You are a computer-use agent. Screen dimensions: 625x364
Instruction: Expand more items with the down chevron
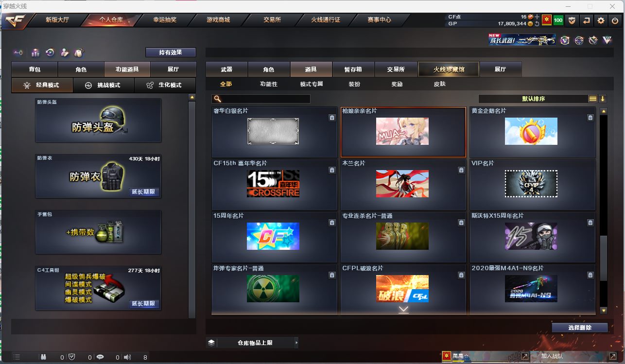point(403,309)
